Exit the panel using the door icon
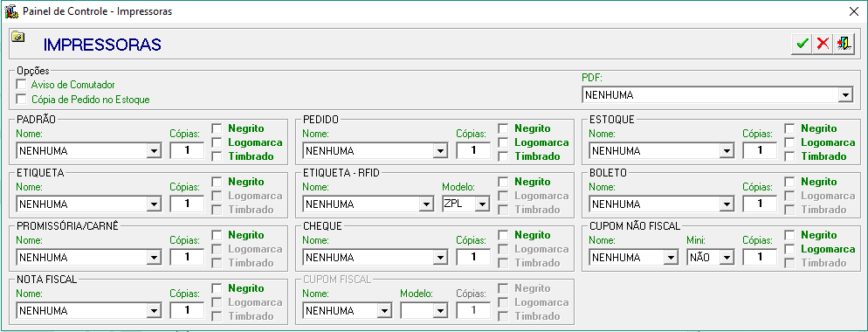Image resolution: width=868 pixels, height=332 pixels. (x=844, y=44)
